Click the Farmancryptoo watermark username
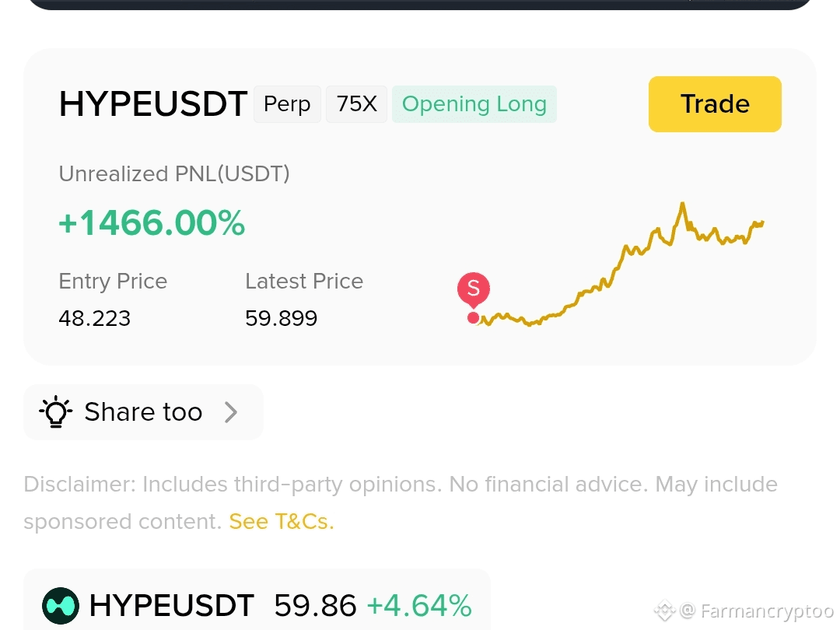 (x=767, y=611)
